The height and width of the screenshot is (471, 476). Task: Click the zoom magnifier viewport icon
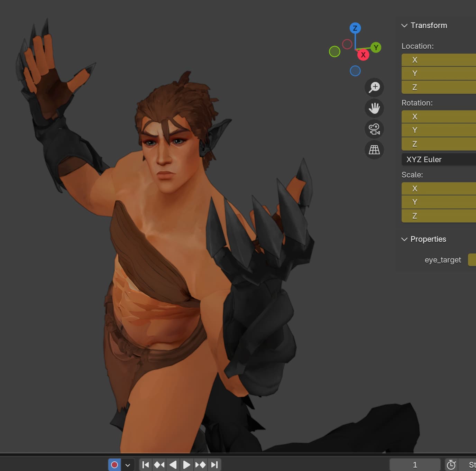(374, 87)
